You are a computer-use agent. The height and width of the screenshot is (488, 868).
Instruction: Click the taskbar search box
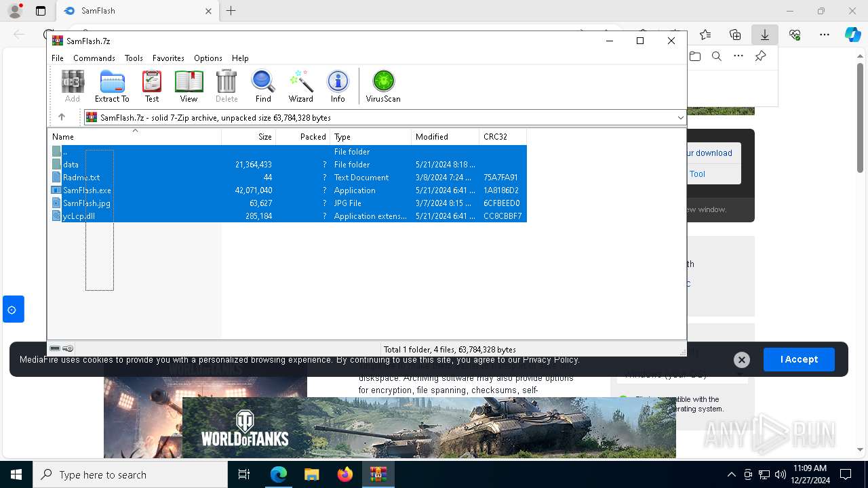coord(130,474)
